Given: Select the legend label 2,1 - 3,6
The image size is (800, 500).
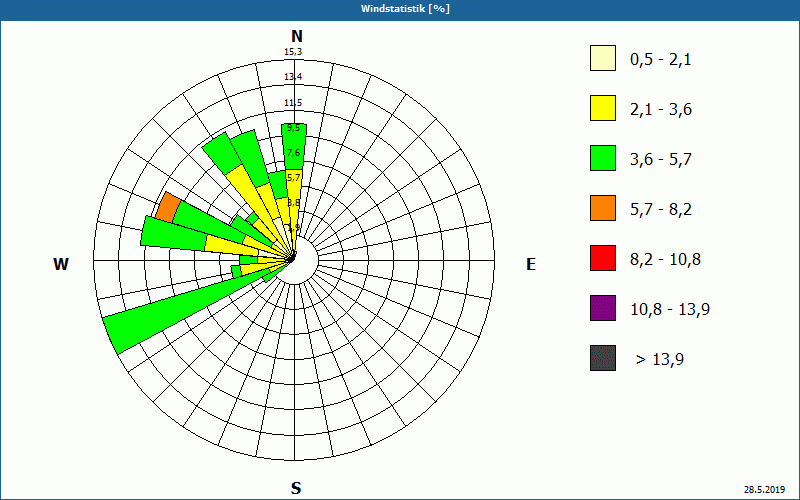Looking at the screenshot, I should [661, 110].
